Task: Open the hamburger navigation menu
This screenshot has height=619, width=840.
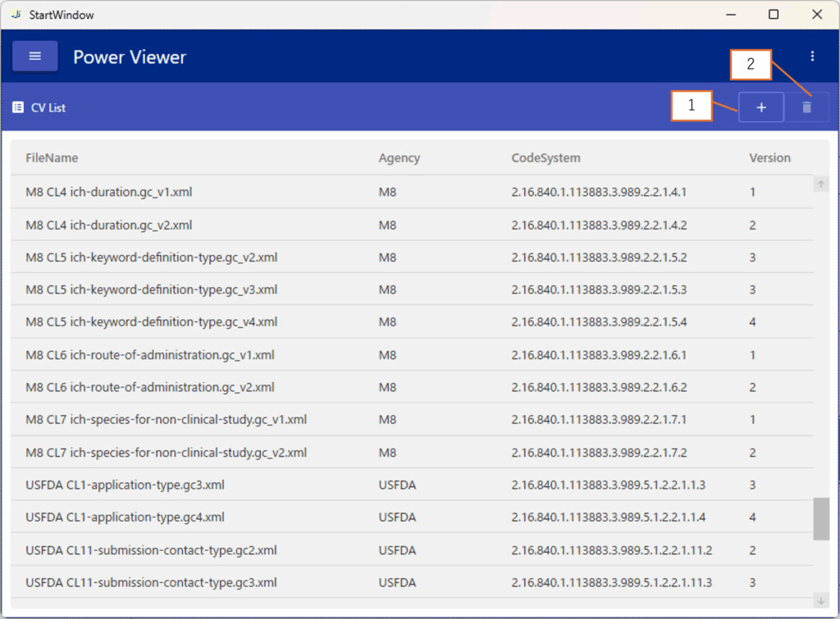Action: coord(34,57)
